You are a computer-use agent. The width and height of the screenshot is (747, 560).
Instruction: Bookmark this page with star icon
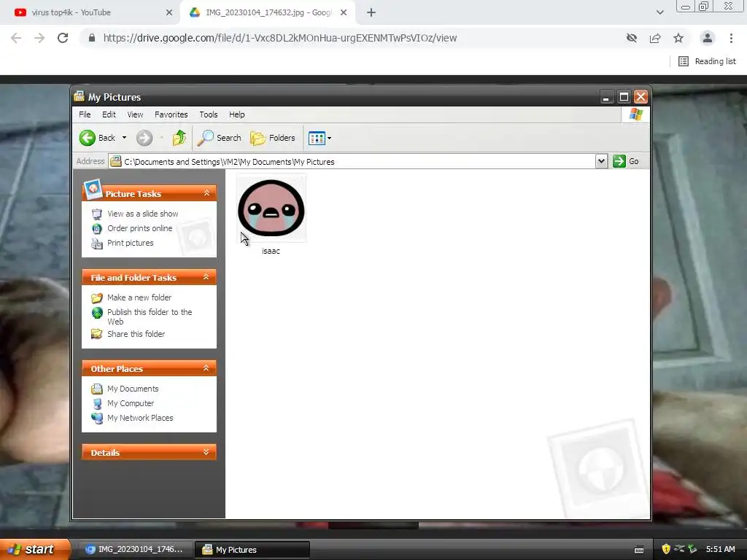(x=678, y=38)
